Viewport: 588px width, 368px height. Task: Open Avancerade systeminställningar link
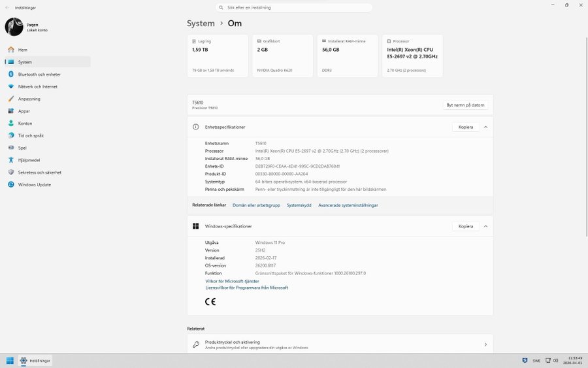point(348,205)
